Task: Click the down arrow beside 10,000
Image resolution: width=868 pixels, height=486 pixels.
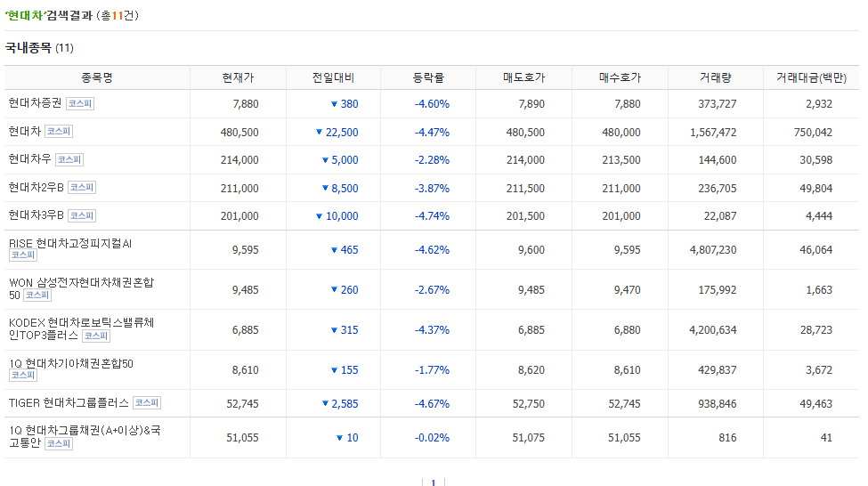Action: pyautogui.click(x=319, y=216)
